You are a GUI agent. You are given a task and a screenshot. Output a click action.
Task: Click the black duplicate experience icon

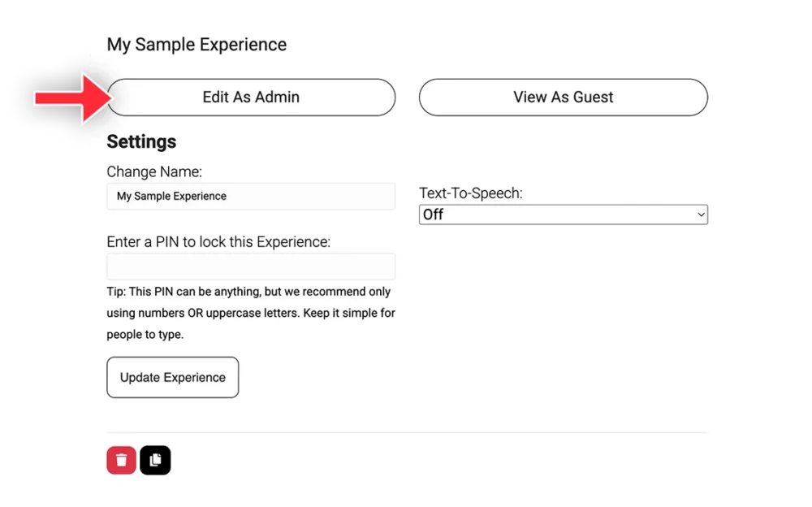pos(155,460)
